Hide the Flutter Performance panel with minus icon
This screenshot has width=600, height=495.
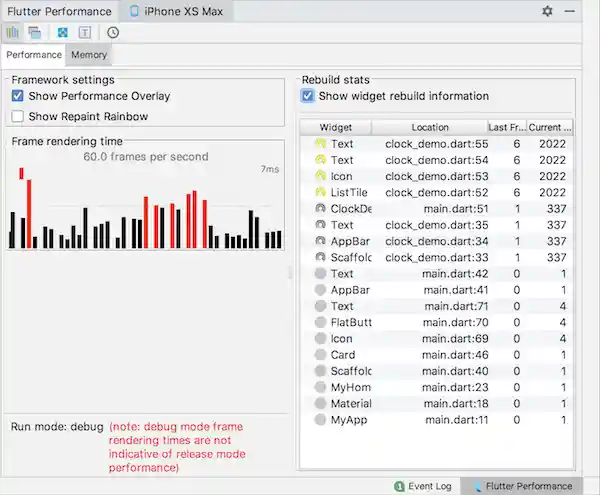tap(570, 11)
